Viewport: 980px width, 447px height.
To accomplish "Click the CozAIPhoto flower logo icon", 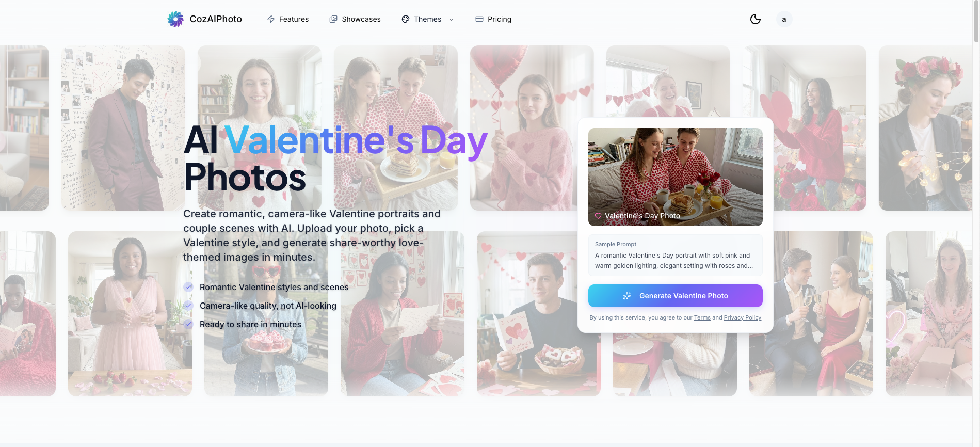I will pos(175,19).
